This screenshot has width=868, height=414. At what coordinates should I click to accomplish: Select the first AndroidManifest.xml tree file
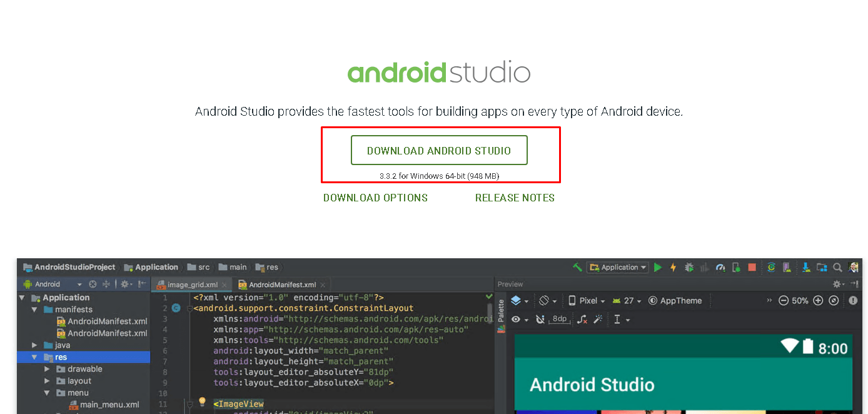(x=102, y=321)
